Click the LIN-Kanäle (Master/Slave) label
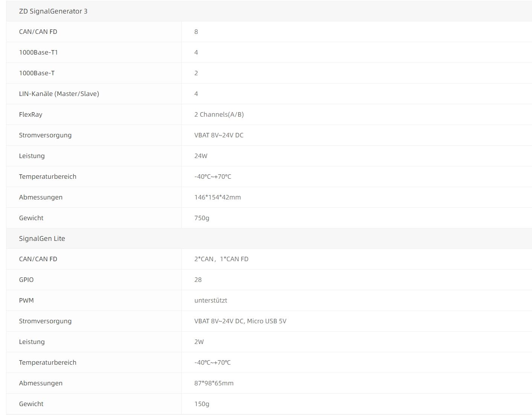 click(x=59, y=94)
